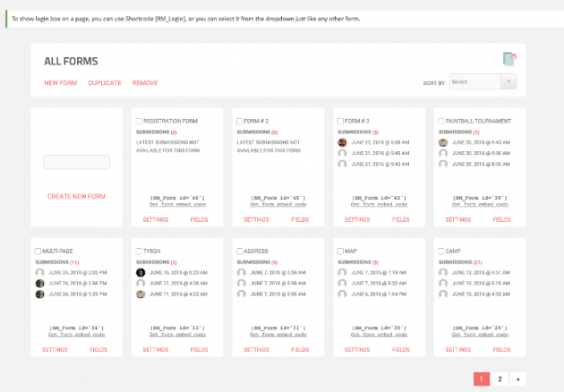Click avatar beside June 7, 2016 5:59 AM submission

coord(242,273)
